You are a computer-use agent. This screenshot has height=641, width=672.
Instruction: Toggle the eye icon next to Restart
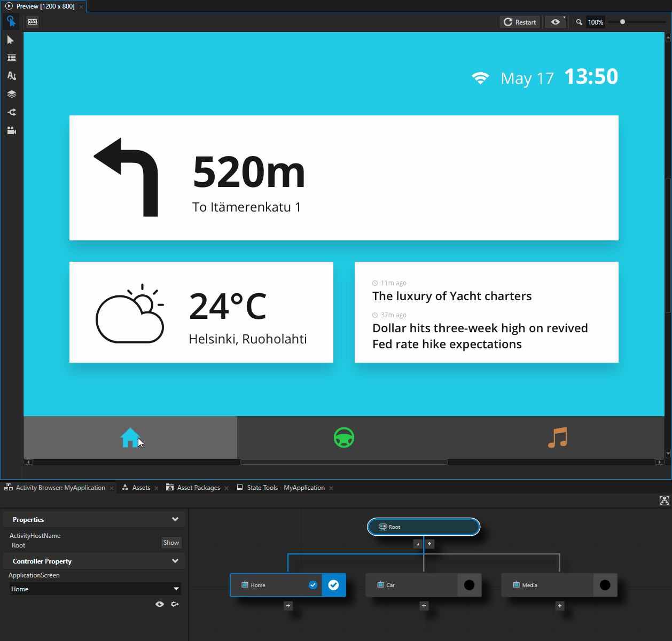click(556, 22)
